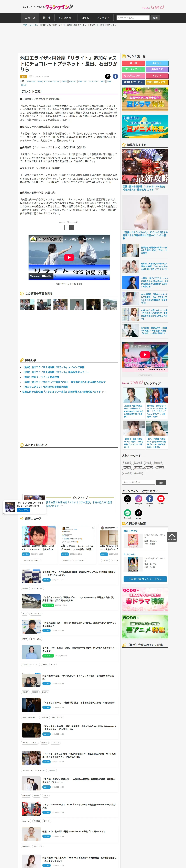
Task: Go to page 1 of the article
Action: [66, 228]
